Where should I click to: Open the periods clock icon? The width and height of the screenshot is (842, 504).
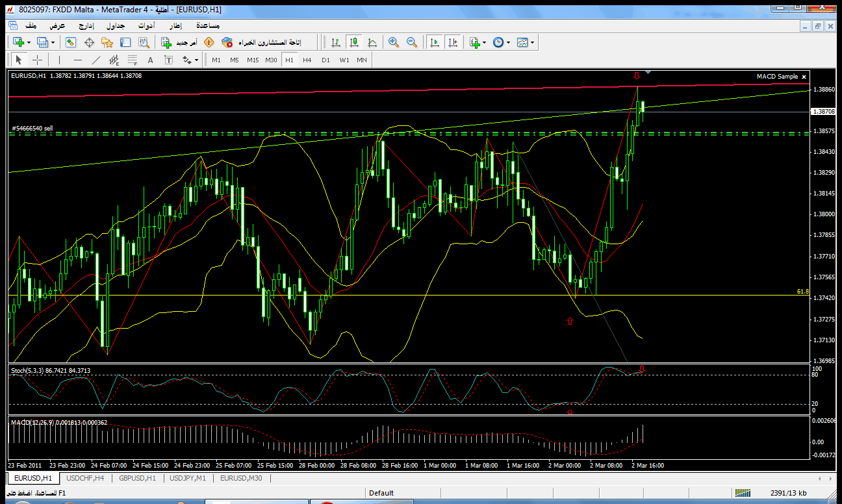pos(498,42)
